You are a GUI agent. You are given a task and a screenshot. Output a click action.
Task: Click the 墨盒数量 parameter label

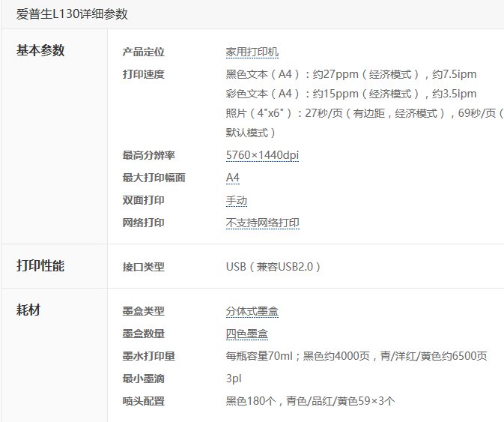tap(143, 334)
